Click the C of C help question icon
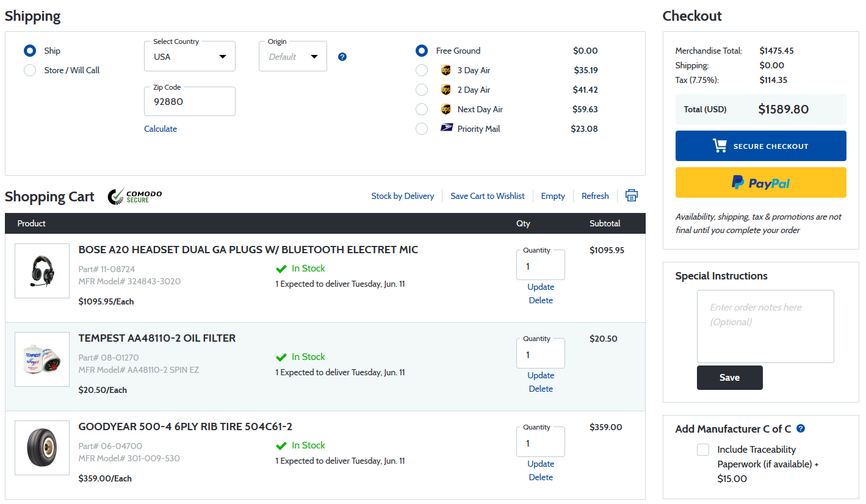The height and width of the screenshot is (504, 866). 801,428
